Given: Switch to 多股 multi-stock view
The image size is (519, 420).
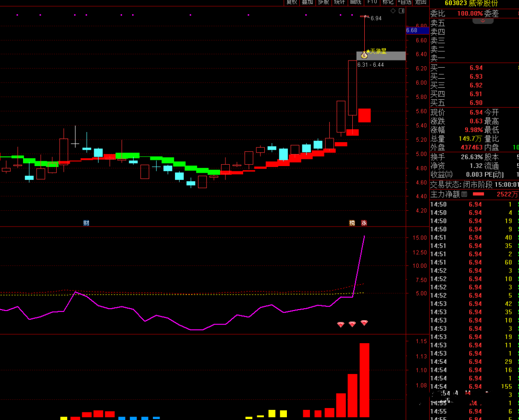Looking at the screenshot, I should coord(323,2).
